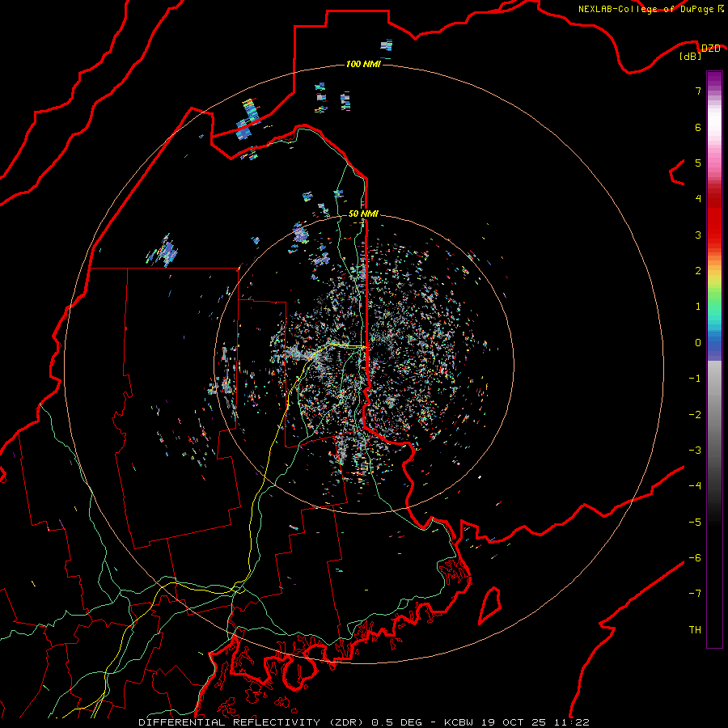Click the DIFFERENTIAL REFLECTIVITY (ZDR) title text
728x728 pixels.
(252, 722)
